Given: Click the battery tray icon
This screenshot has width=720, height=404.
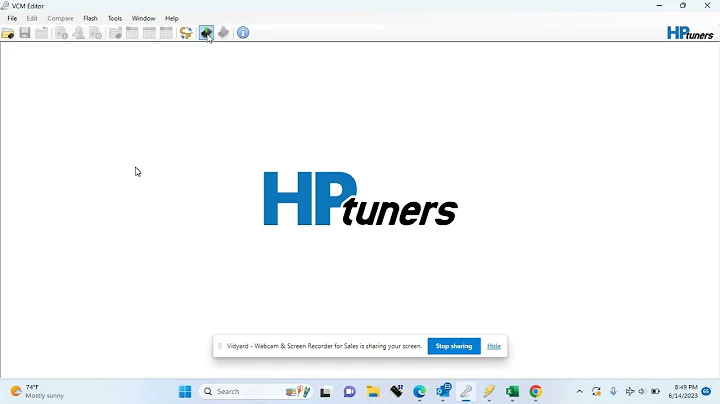Looking at the screenshot, I should (655, 392).
